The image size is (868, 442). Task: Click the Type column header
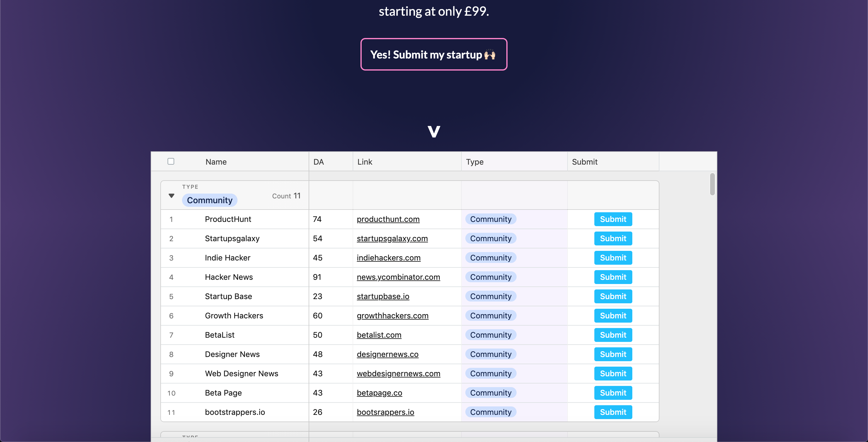(x=474, y=162)
